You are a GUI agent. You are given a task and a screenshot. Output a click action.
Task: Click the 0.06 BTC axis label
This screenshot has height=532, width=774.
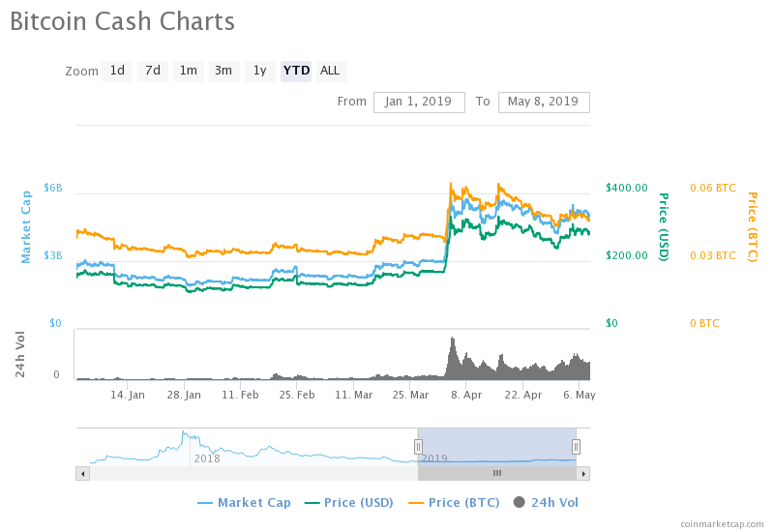pyautogui.click(x=713, y=188)
